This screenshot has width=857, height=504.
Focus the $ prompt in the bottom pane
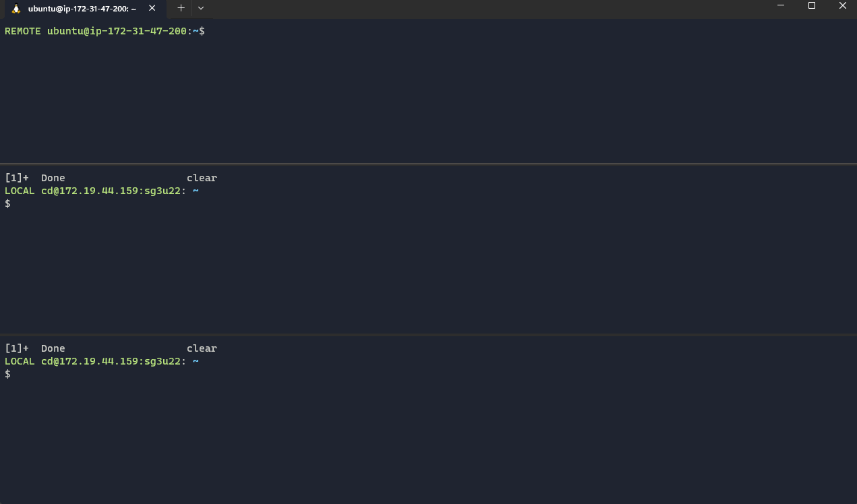8,374
